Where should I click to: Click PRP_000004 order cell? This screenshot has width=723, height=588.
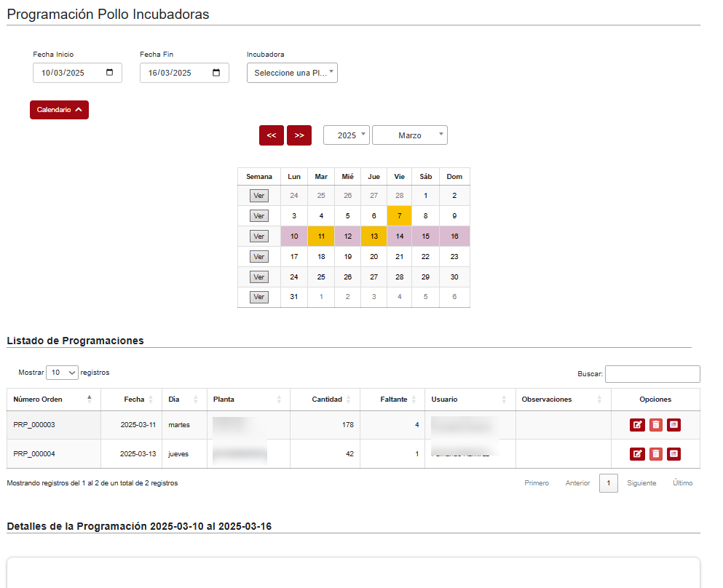(x=54, y=454)
